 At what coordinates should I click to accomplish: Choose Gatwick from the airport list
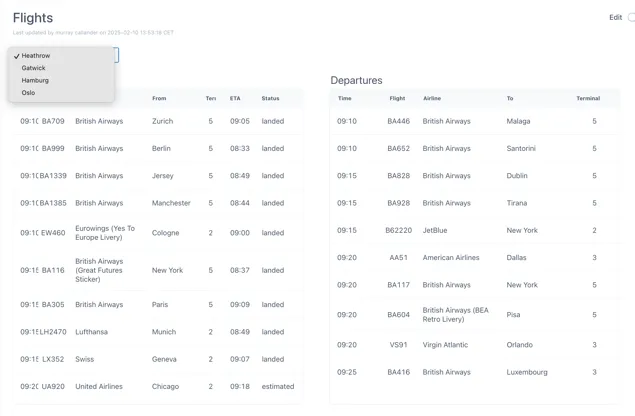(61, 68)
